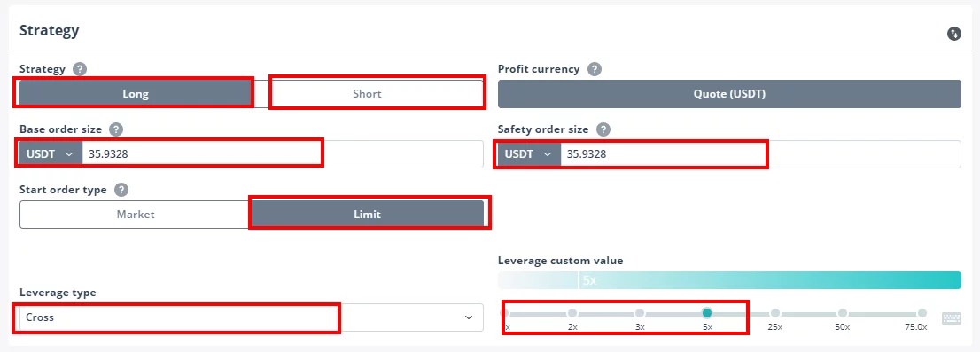Click the Base order size help icon
The height and width of the screenshot is (352, 980).
coord(115,129)
